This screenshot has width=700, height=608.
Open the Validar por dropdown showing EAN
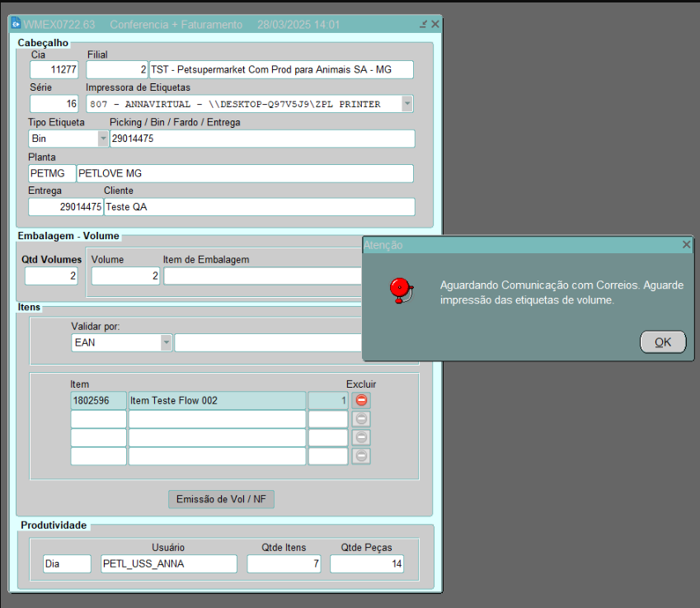(x=167, y=343)
